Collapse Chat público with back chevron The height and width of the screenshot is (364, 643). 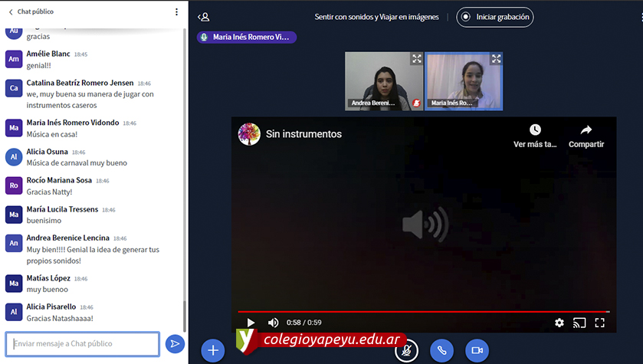tap(11, 12)
